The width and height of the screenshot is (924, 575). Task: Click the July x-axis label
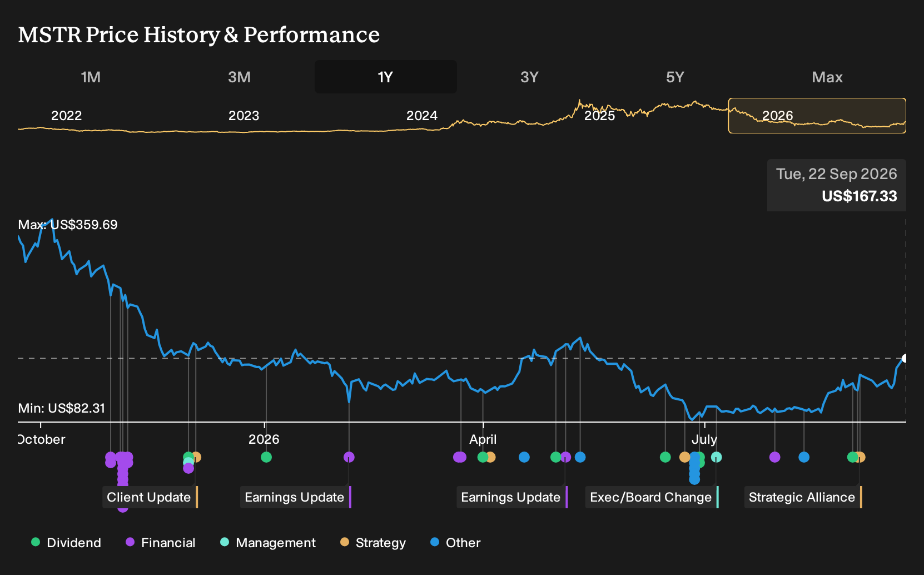click(704, 439)
